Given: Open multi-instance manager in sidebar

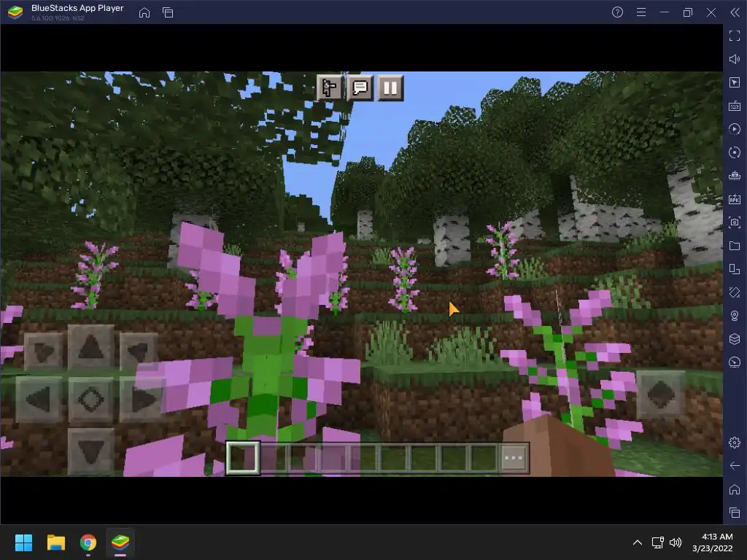Looking at the screenshot, I should coord(735,269).
